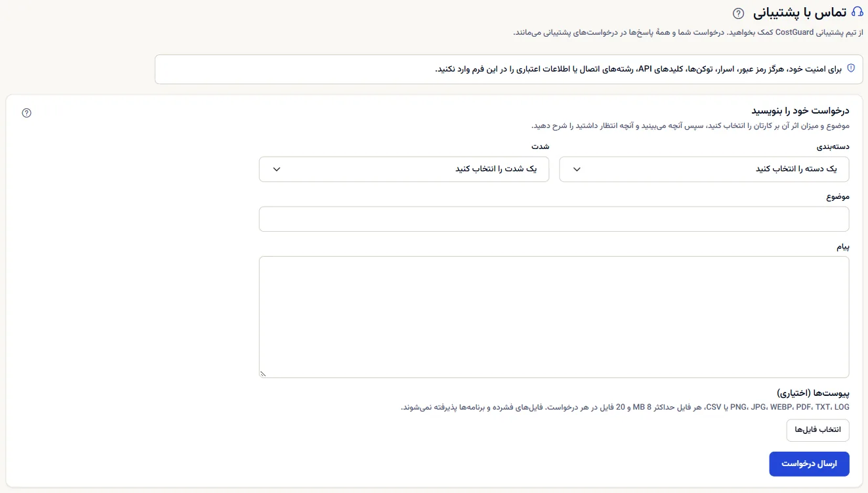This screenshot has width=868, height=493.
Task: Focus the subject «موضوع» input field
Action: point(554,219)
